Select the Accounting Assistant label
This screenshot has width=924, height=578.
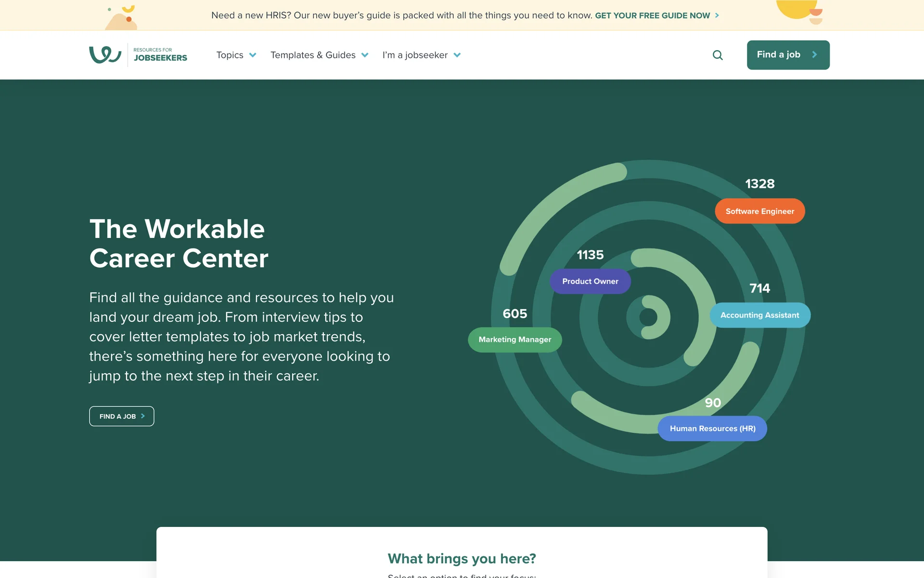tap(759, 315)
